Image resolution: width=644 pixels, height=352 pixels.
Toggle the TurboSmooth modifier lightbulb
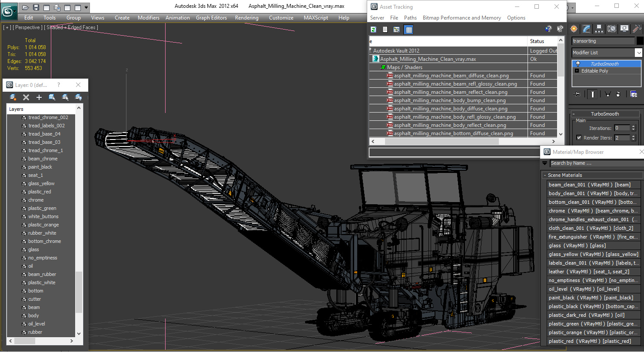[x=578, y=64]
